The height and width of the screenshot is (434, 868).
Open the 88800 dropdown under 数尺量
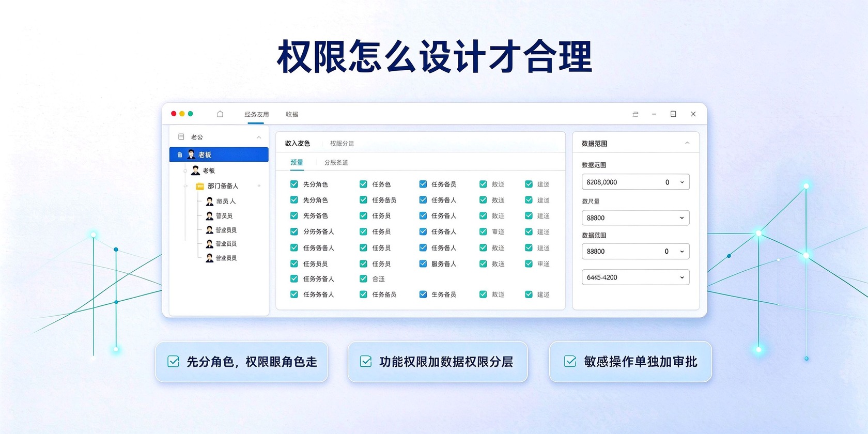pyautogui.click(x=636, y=218)
